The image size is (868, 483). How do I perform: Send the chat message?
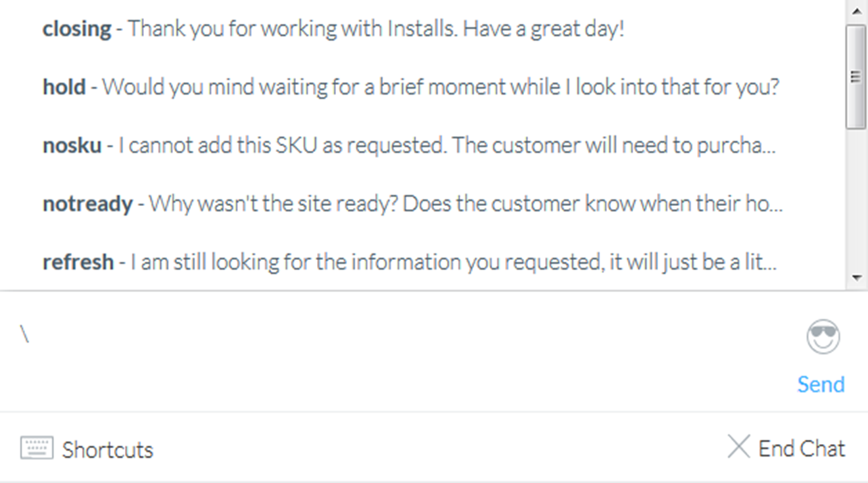pos(821,384)
